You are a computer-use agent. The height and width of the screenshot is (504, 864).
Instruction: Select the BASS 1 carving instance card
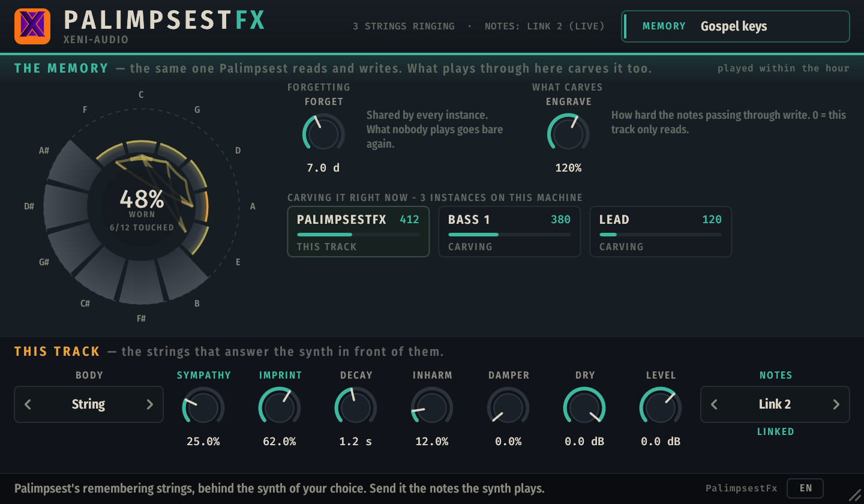click(509, 232)
